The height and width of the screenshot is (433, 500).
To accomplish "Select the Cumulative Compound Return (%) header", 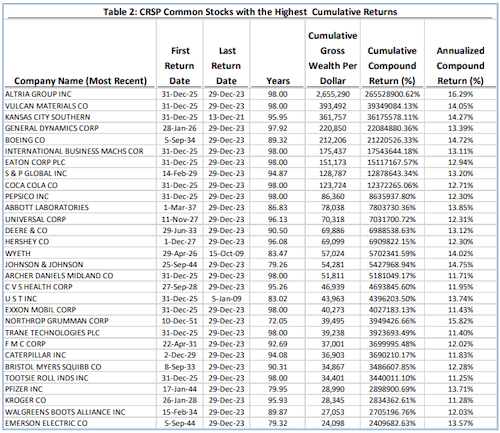I will pyautogui.click(x=392, y=66).
